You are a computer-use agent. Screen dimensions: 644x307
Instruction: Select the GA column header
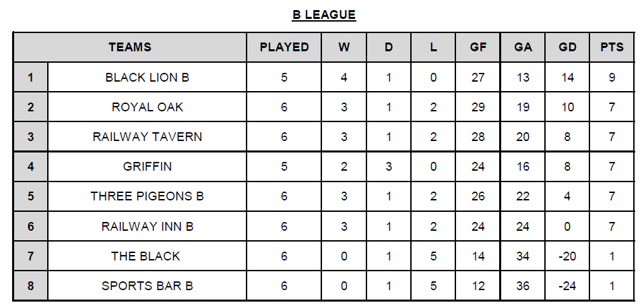(x=523, y=47)
